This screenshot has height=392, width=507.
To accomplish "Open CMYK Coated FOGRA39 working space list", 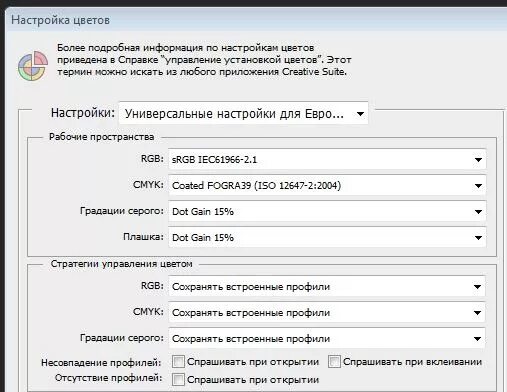I will pos(327,185).
